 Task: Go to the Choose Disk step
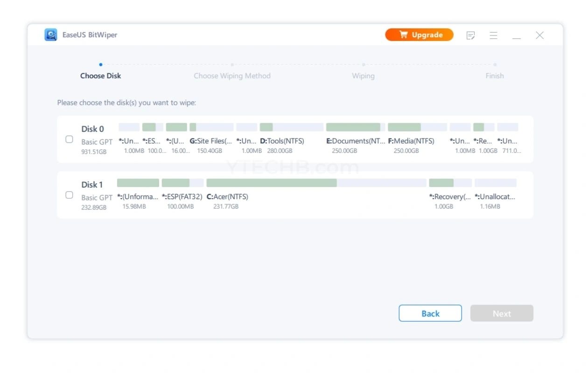click(x=100, y=76)
